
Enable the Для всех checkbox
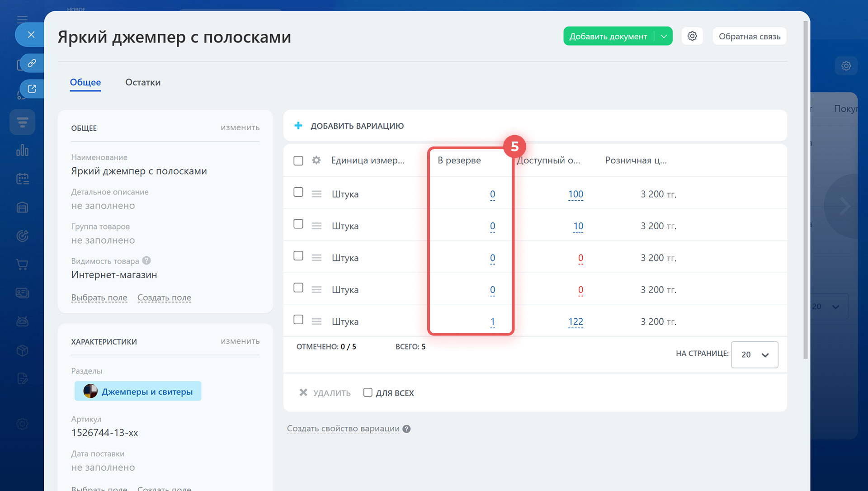pyautogui.click(x=368, y=392)
